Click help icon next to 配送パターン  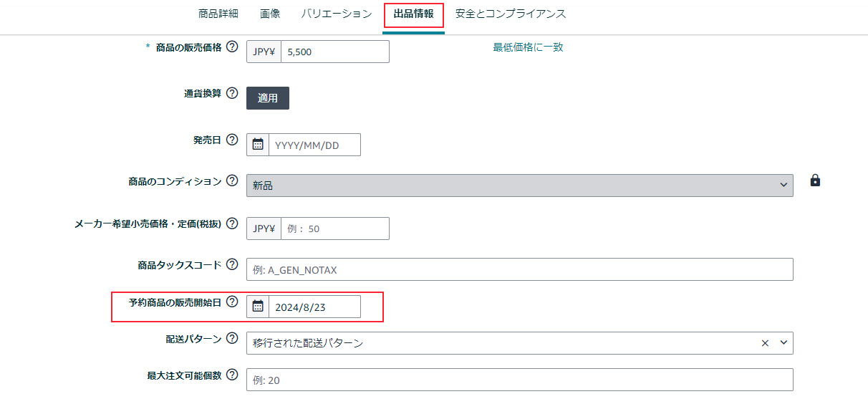[232, 339]
